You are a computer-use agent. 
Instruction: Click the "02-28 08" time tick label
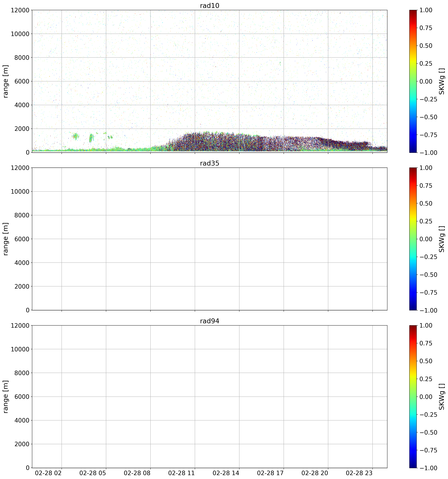(137, 473)
